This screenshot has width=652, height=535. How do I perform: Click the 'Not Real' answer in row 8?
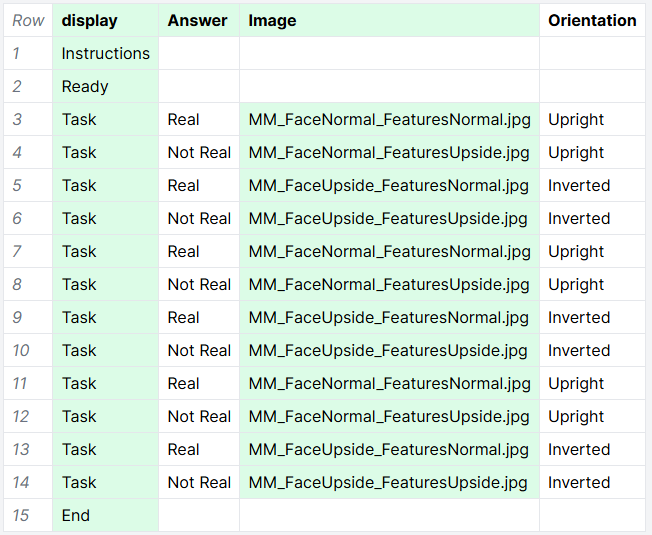coord(199,284)
